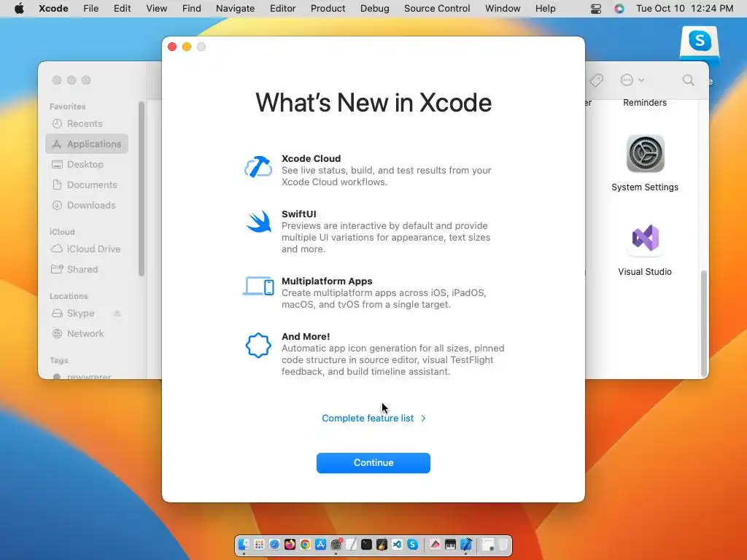Viewport: 747px width, 560px height.
Task: Open TextEdit from the Dock
Action: coord(351,544)
